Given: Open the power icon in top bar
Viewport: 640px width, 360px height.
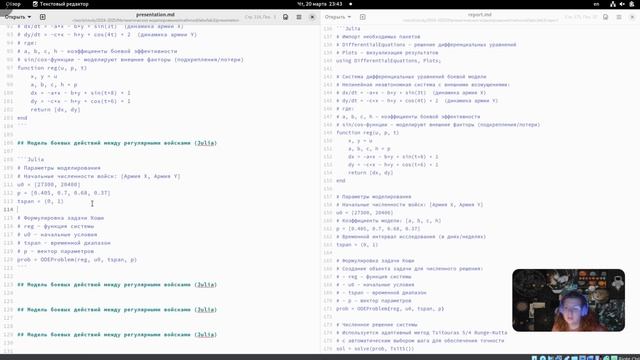Looking at the screenshot, I should [632, 4].
